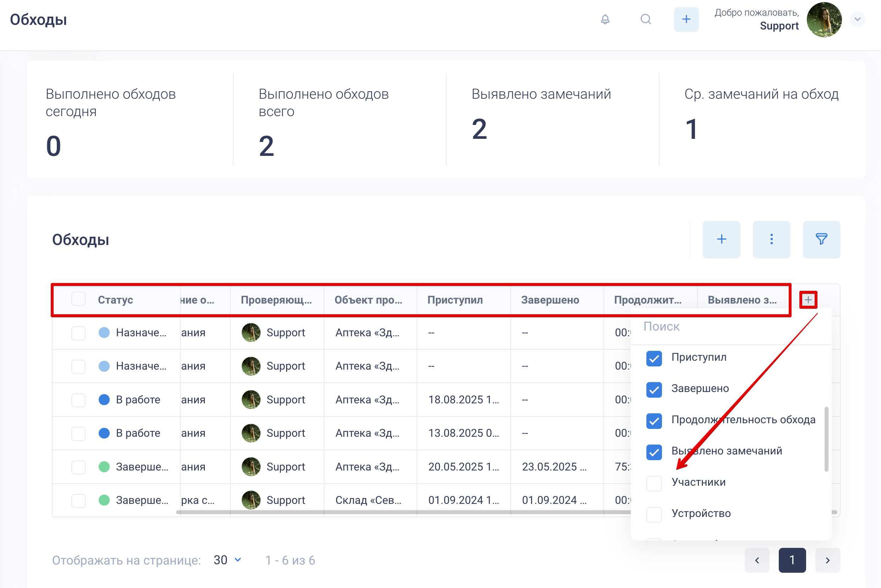This screenshot has width=881, height=588.
Task: Click the search magnifier icon
Action: click(x=645, y=19)
